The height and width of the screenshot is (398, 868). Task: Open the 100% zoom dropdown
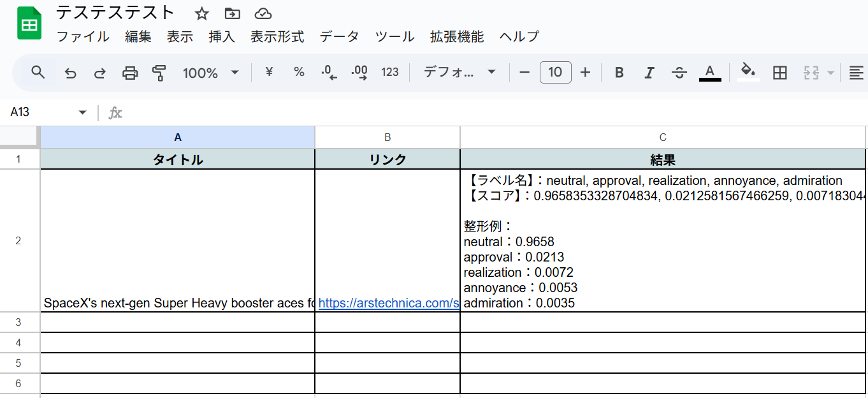(x=210, y=73)
